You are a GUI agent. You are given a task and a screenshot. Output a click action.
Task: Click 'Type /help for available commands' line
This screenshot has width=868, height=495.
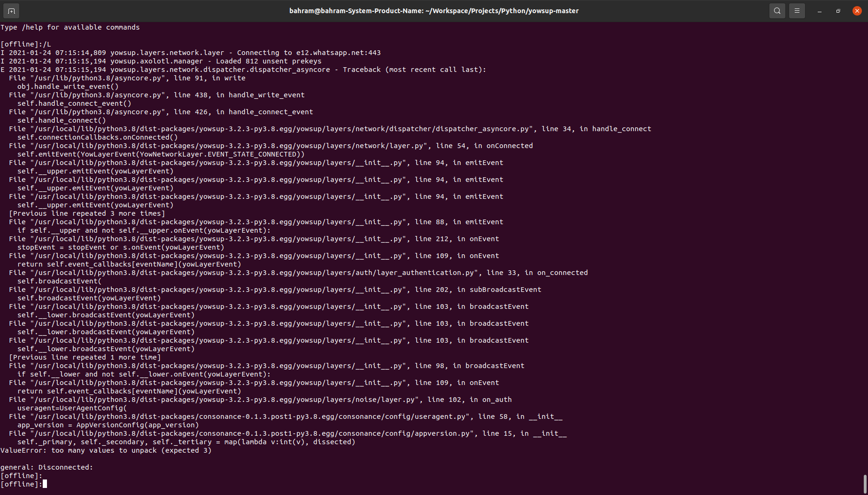[70, 27]
